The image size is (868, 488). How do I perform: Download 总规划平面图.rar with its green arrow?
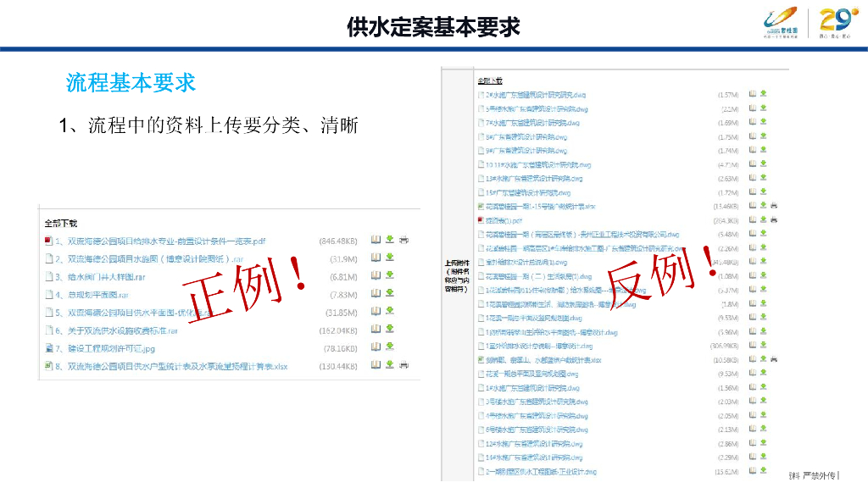[390, 292]
